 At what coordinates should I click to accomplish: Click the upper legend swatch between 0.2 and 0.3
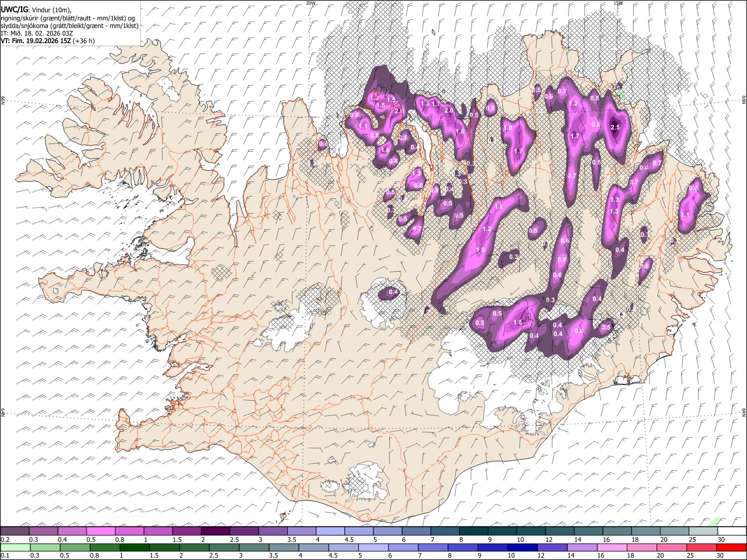tap(15, 531)
